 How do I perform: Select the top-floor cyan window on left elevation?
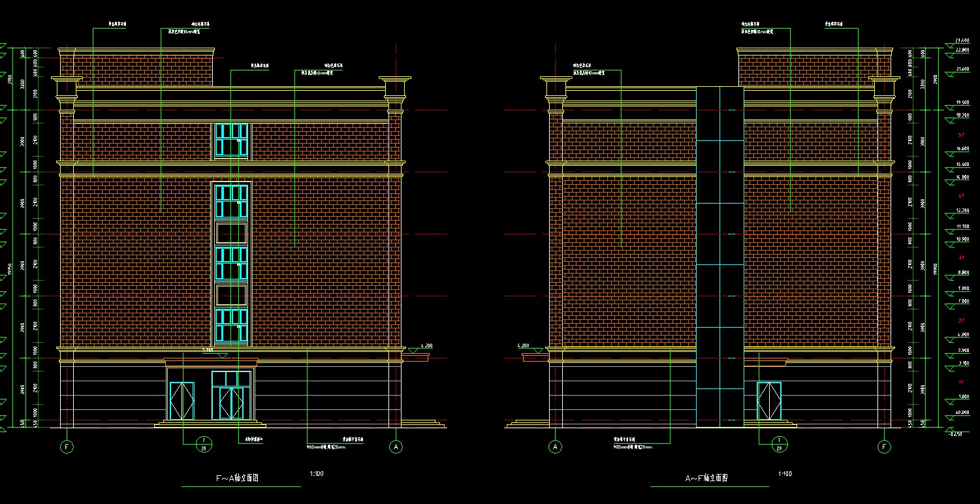click(231, 140)
